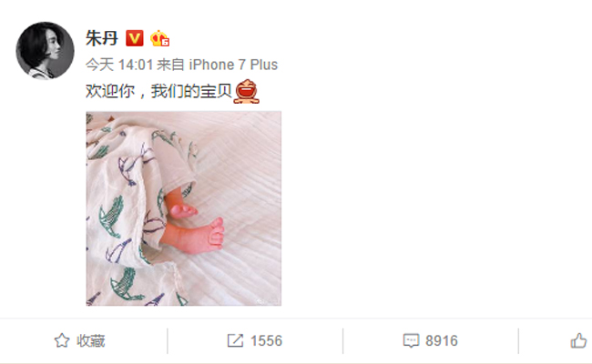
Task: Open comments via the 8916 count
Action: point(442,340)
